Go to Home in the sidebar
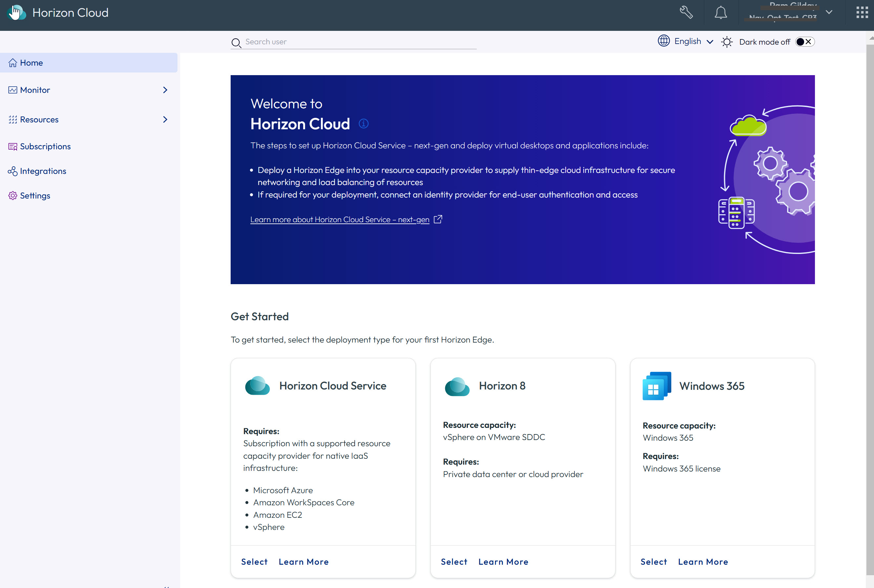 [x=89, y=63]
